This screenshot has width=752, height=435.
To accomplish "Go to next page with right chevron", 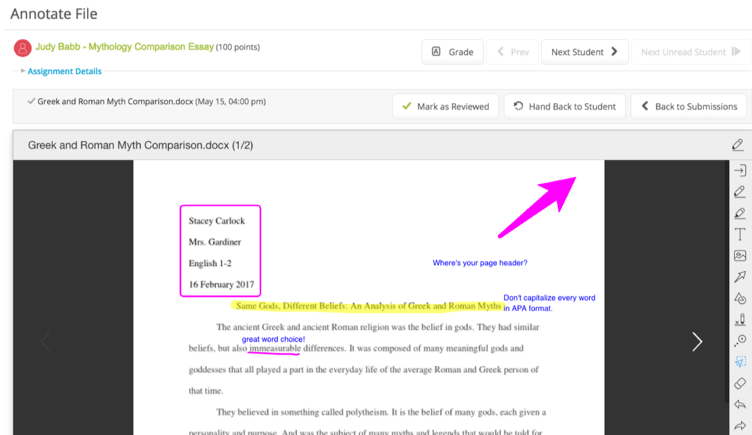I will tap(697, 342).
